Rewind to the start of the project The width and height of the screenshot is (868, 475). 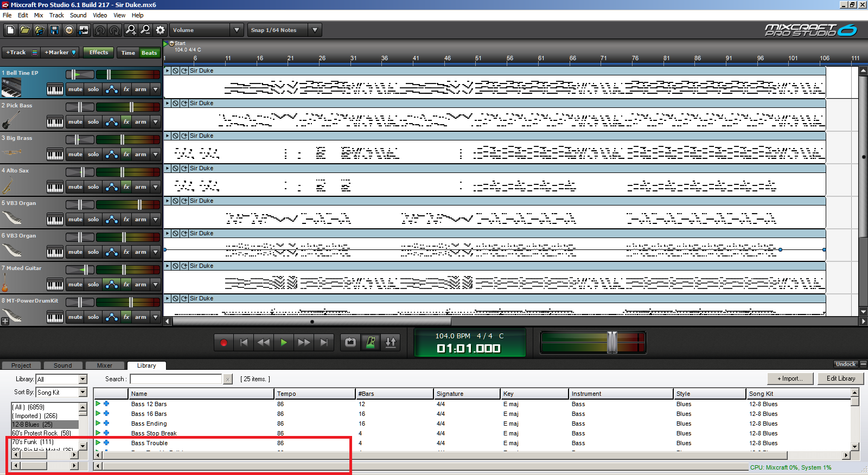pos(244,342)
